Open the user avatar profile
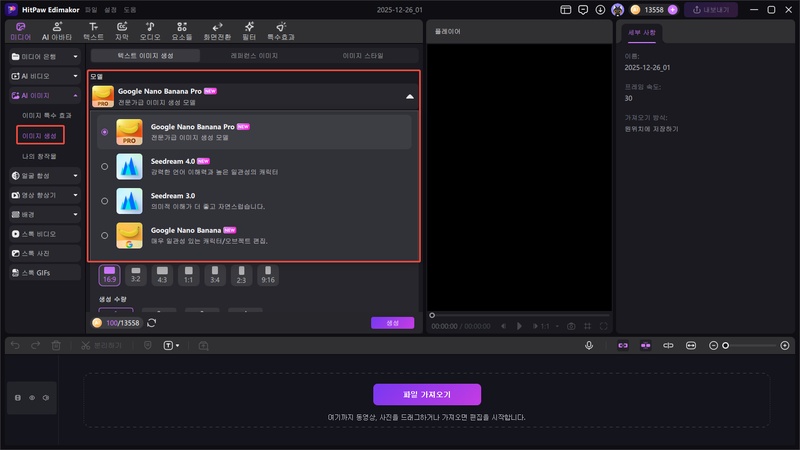Screen dimensions: 800x450 (x=617, y=10)
